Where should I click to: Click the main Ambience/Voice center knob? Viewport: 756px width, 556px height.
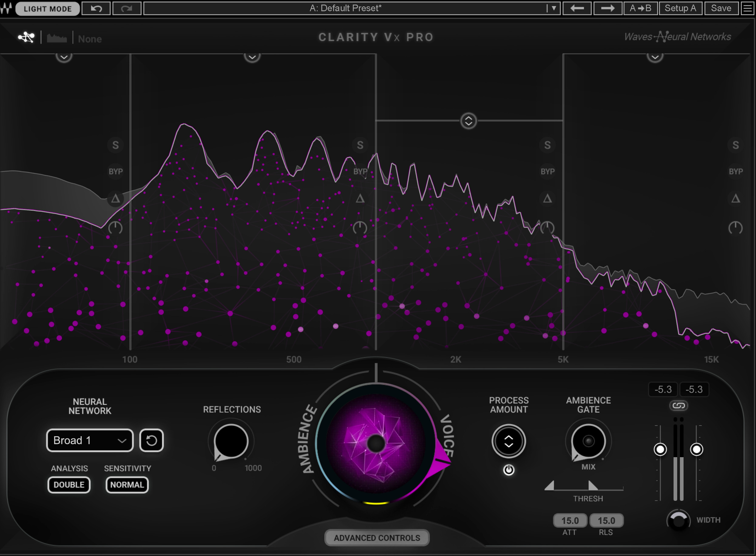[x=376, y=443]
